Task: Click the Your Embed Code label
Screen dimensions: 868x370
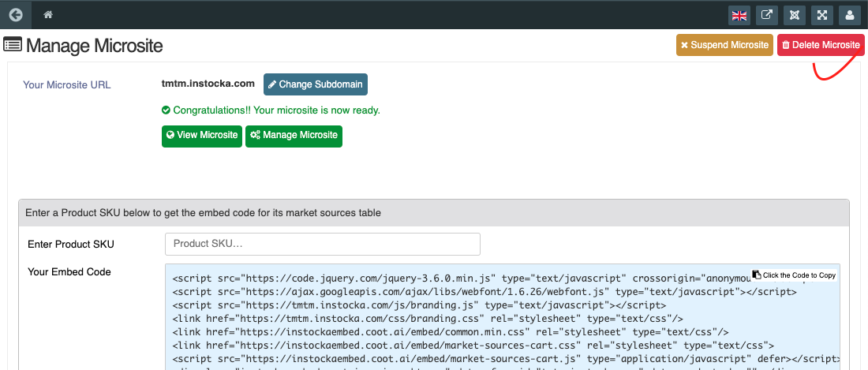Action: (x=69, y=272)
